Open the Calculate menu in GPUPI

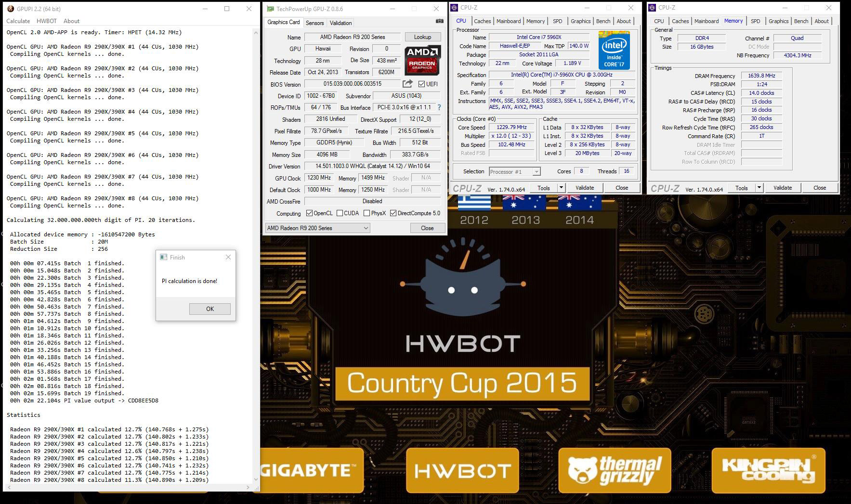[x=18, y=21]
